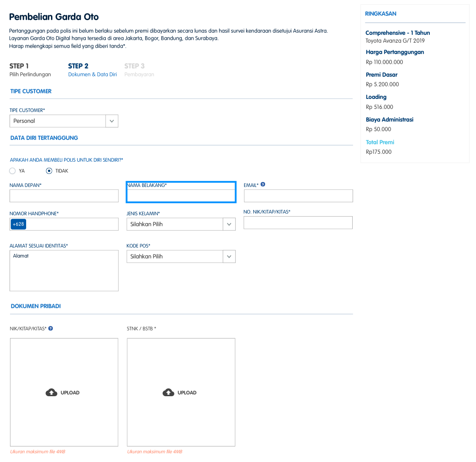Click the NIK/KITAP/KITAS document help icon
Image resolution: width=476 pixels, height=462 pixels.
coord(51,328)
